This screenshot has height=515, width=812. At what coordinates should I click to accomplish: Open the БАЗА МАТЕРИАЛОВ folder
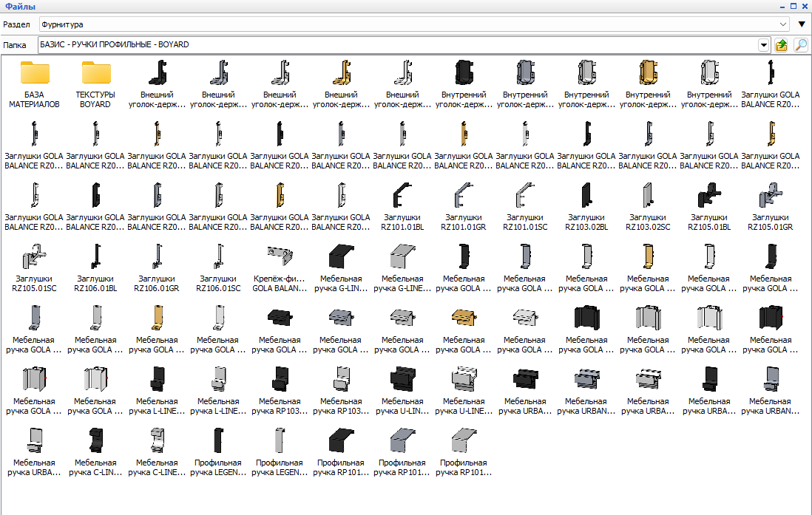(x=34, y=85)
